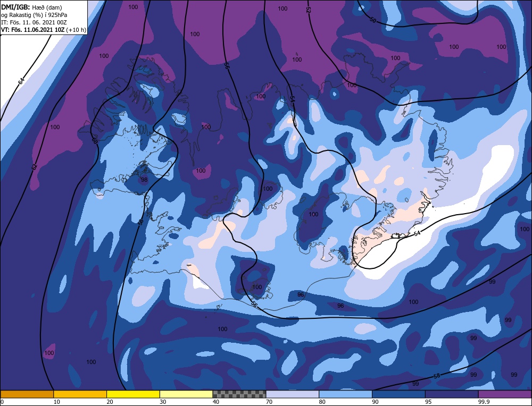Image resolution: width=532 pixels, height=406 pixels.
Task: Click the orange 10–20 legend swatch
Action: (80, 394)
